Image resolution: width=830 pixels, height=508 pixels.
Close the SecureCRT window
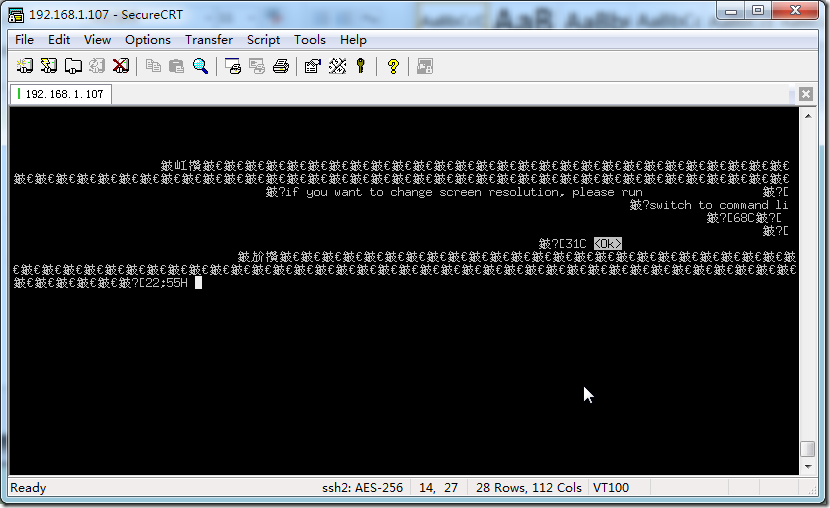(x=795, y=11)
